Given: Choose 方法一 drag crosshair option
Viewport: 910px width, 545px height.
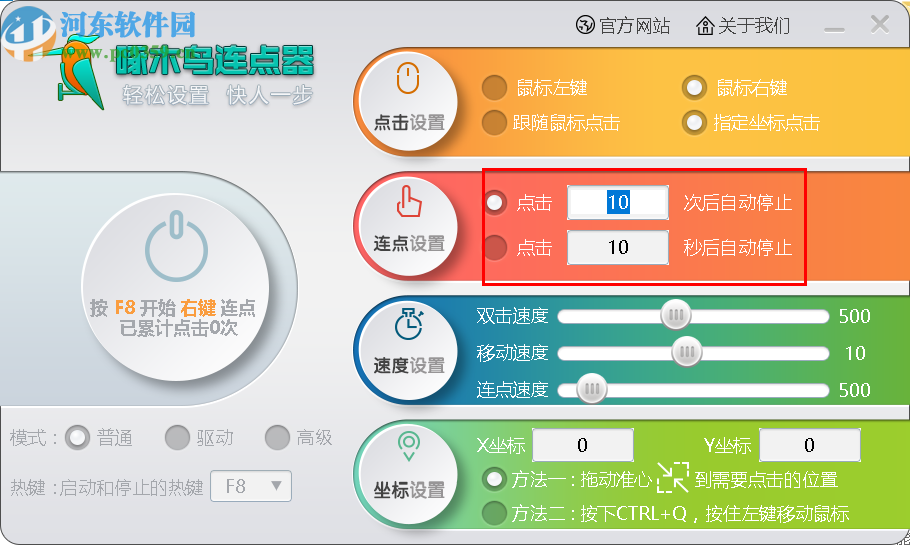Looking at the screenshot, I should [x=494, y=479].
